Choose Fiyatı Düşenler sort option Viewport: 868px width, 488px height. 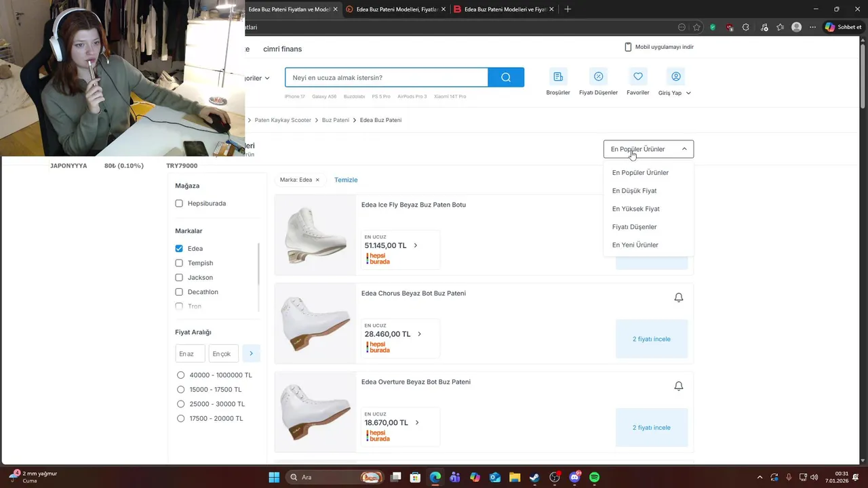(x=634, y=227)
